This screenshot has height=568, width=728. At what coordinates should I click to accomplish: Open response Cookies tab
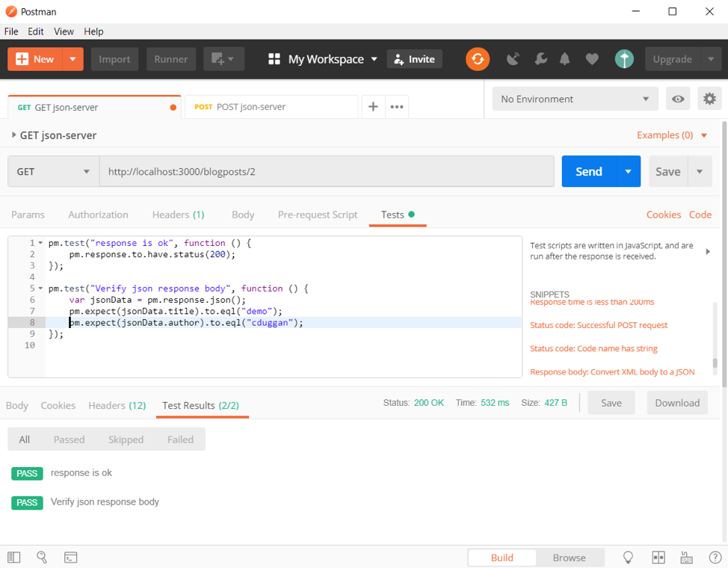click(x=58, y=406)
